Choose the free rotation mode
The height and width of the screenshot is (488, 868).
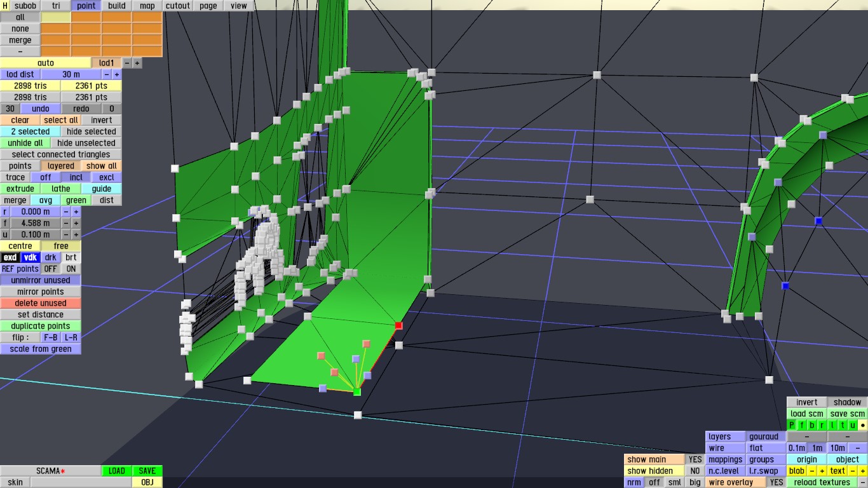click(61, 246)
